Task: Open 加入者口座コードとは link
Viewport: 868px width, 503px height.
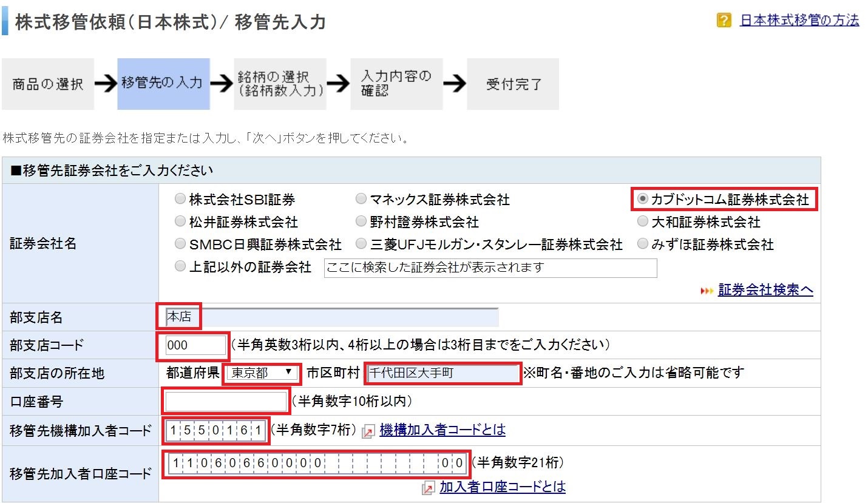Action: click(x=503, y=487)
